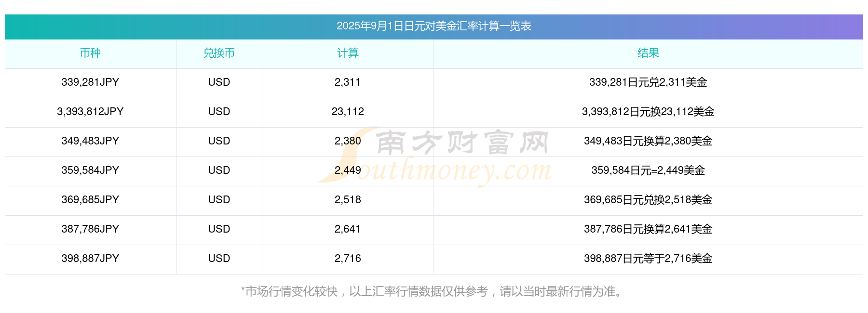Click USD in the 398,887JPY row

tap(219, 259)
